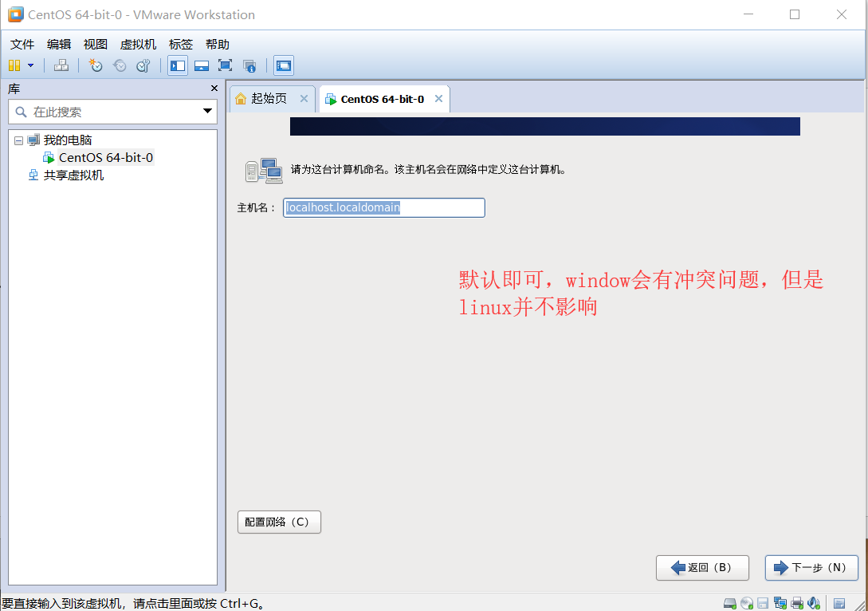Viewport: 868px width, 611px height.
Task: Click the floppy drive status bar icon
Action: pyautogui.click(x=764, y=603)
